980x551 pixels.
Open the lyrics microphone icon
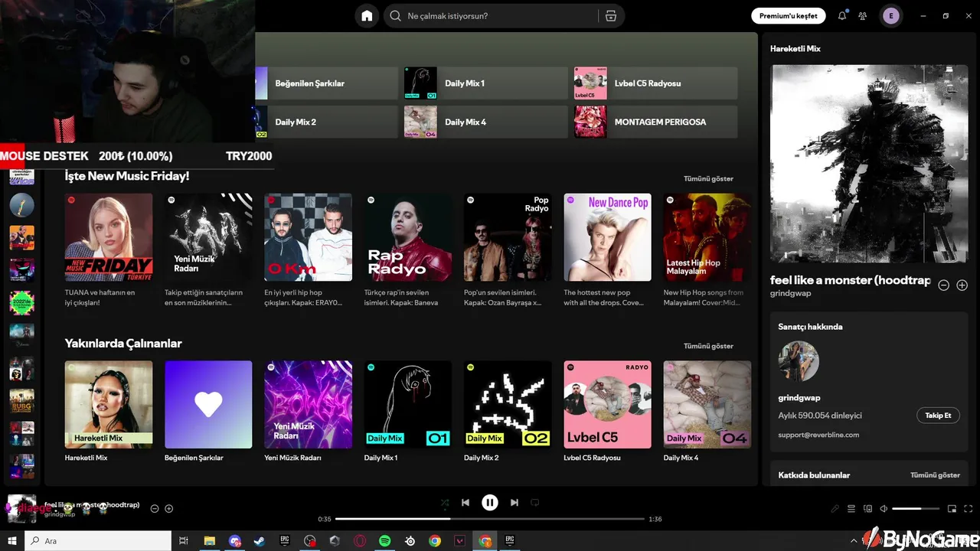coord(835,509)
